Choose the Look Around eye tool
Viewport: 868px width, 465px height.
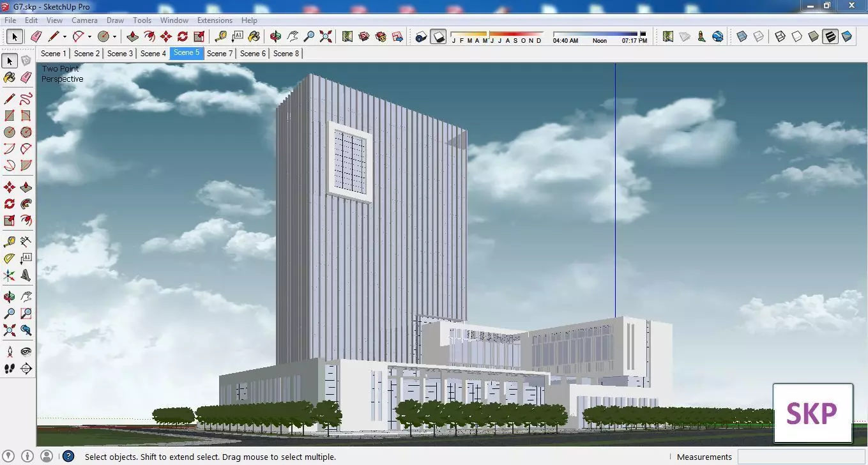(x=26, y=352)
